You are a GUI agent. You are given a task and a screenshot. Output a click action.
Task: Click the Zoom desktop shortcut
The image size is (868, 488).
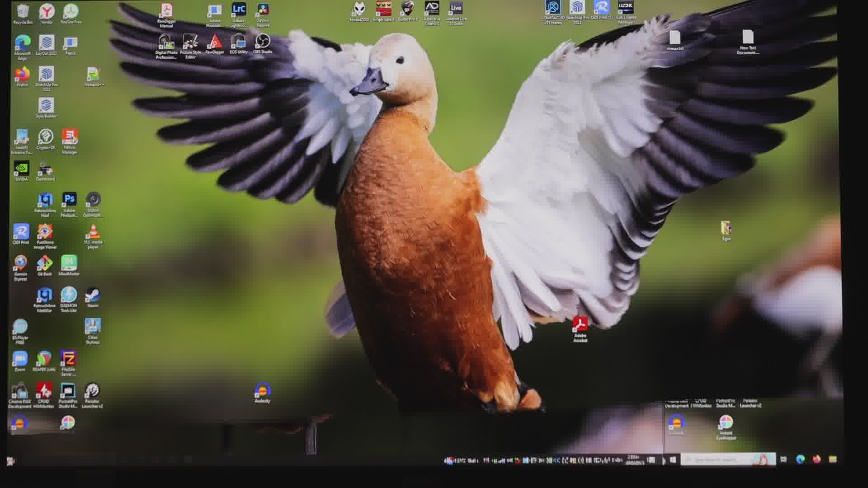click(20, 359)
